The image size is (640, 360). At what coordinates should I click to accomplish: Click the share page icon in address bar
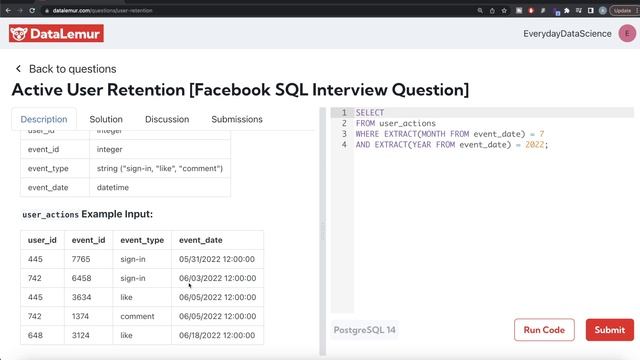[492, 11]
